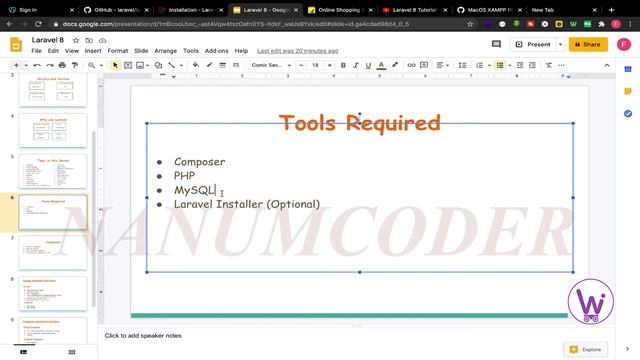The width and height of the screenshot is (640, 360).
Task: Expand insert image dropdown arrow
Action: tap(147, 65)
